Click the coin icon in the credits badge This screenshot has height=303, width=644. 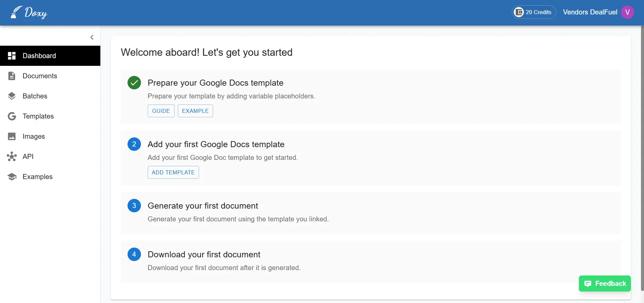[x=519, y=12]
